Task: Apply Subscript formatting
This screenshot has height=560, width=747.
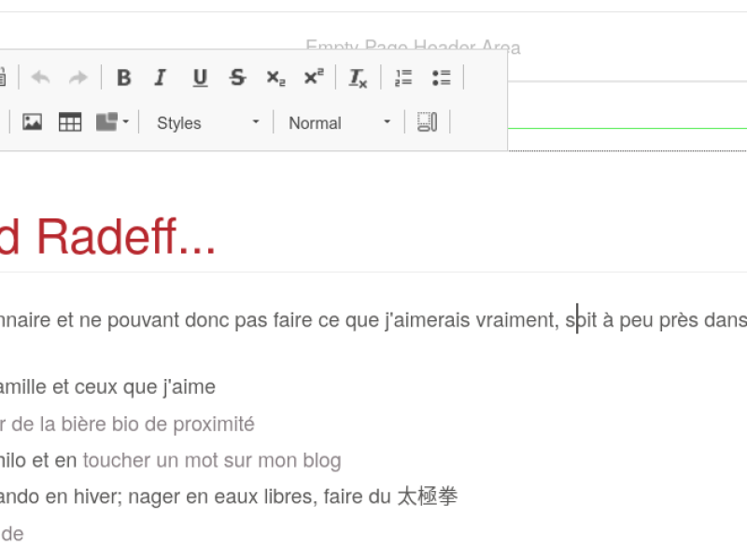Action: 275,77
